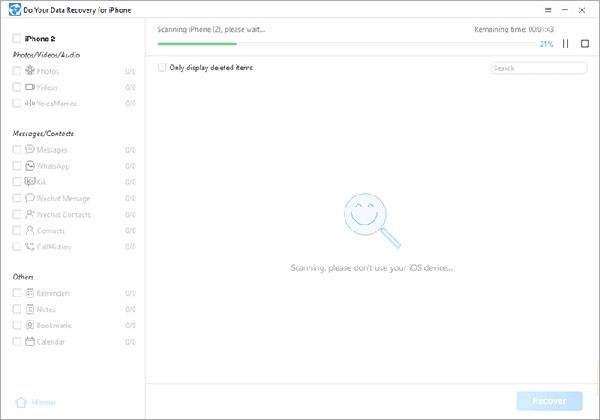Screen dimensions: 600x420
Task: Click the Messages speech bubble icon
Action: (x=30, y=149)
